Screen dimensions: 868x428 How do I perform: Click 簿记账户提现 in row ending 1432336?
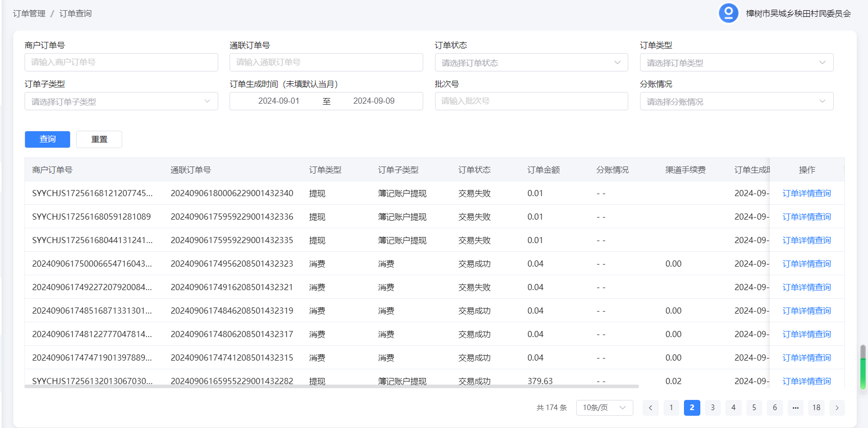(402, 217)
